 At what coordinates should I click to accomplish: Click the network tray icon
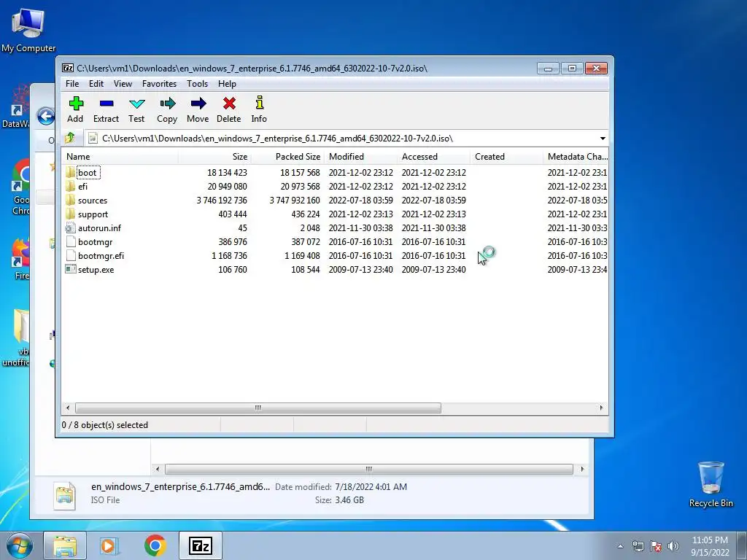638,546
